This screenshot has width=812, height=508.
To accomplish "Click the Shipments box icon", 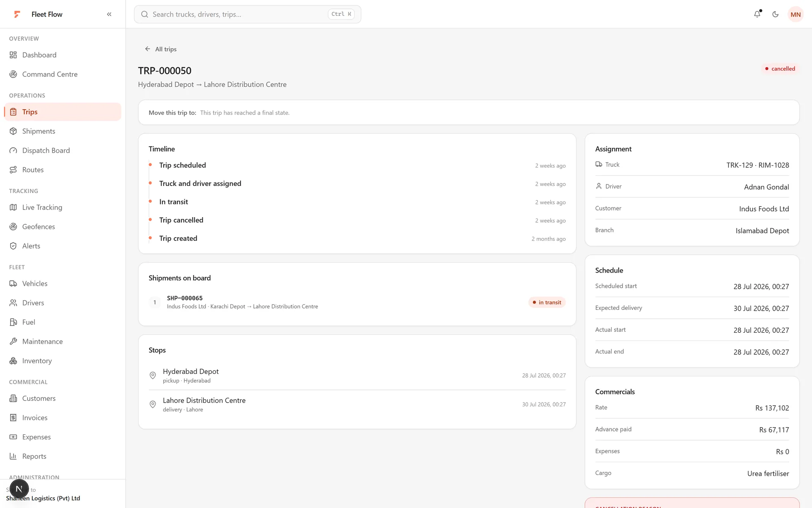I will (14, 131).
